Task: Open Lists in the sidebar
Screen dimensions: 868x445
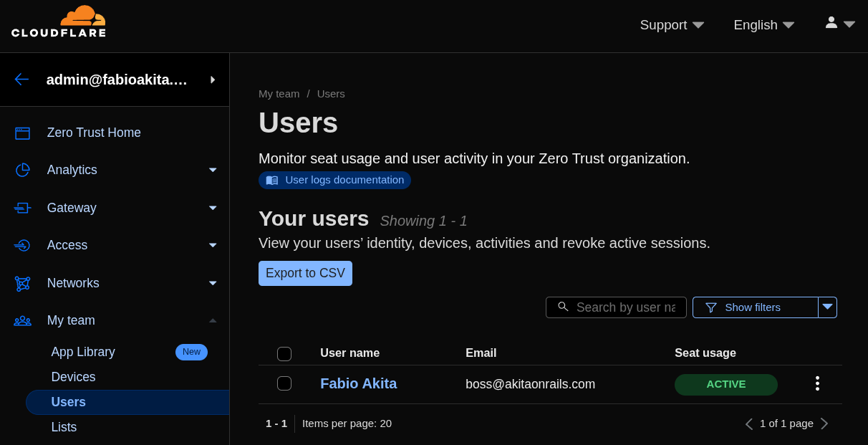Action: tap(64, 427)
